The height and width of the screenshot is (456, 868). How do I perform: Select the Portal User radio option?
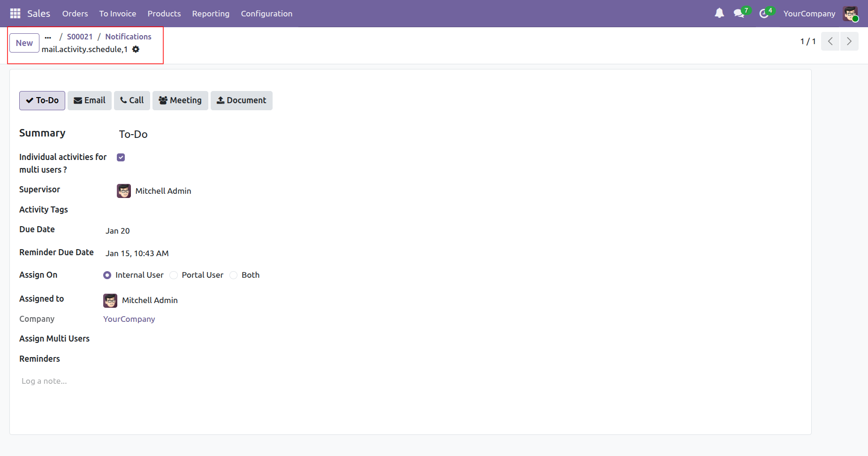[x=174, y=275]
